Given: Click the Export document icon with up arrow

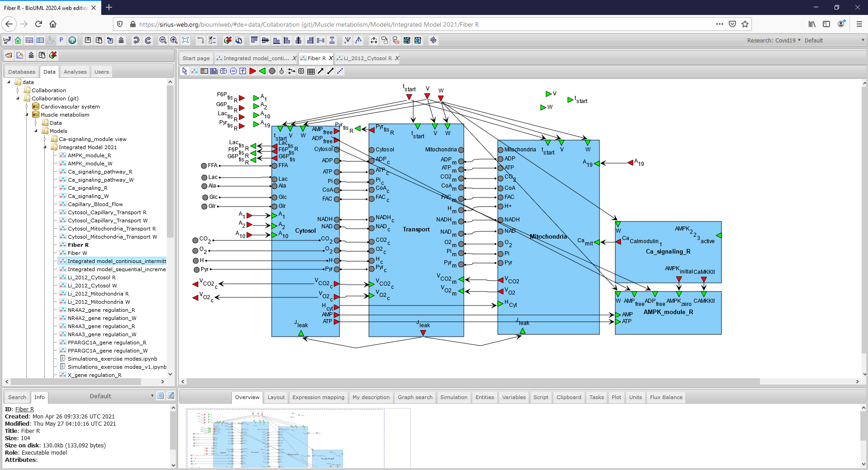Looking at the screenshot, I should pyautogui.click(x=121, y=40).
